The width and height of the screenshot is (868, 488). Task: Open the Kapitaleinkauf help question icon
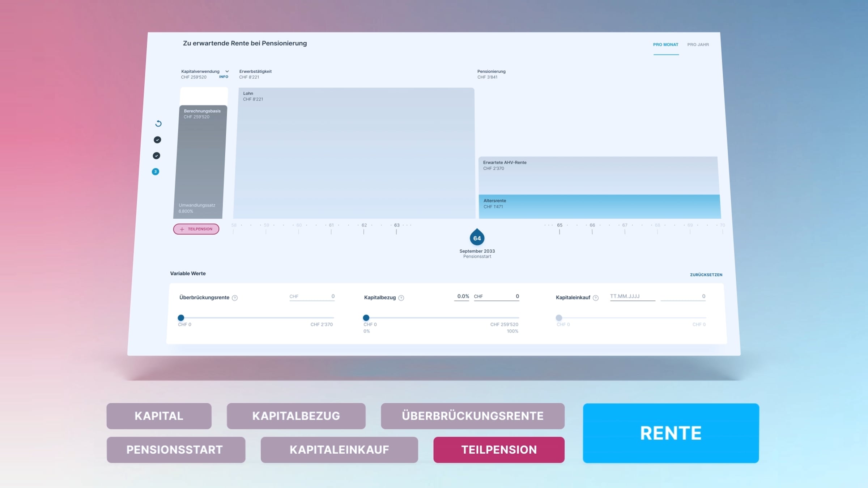tap(596, 298)
